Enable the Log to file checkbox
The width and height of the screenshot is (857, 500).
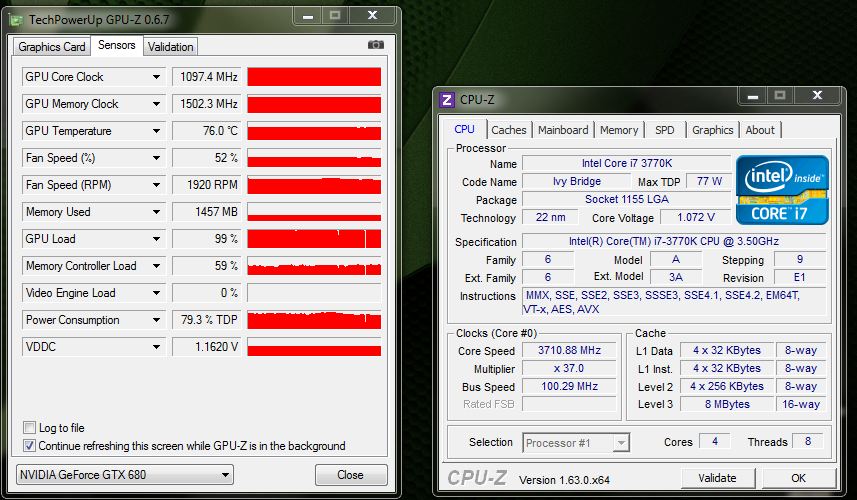[30, 427]
